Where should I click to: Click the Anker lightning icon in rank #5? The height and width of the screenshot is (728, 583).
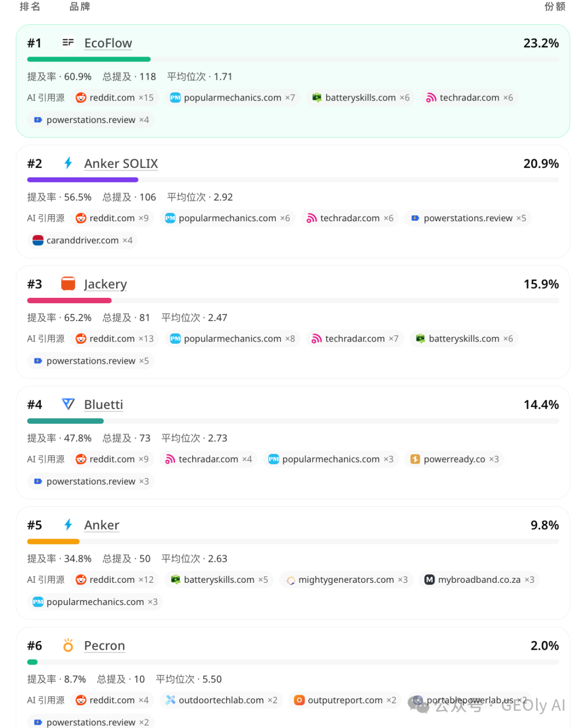pyautogui.click(x=68, y=525)
